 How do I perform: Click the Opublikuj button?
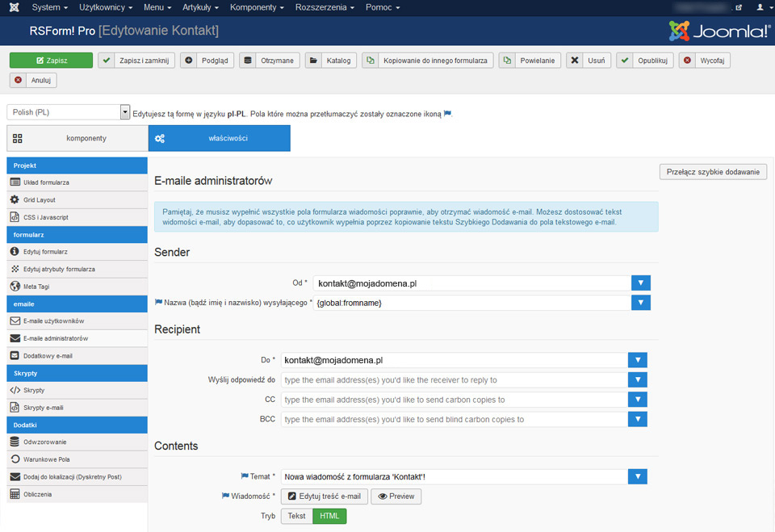tap(645, 61)
